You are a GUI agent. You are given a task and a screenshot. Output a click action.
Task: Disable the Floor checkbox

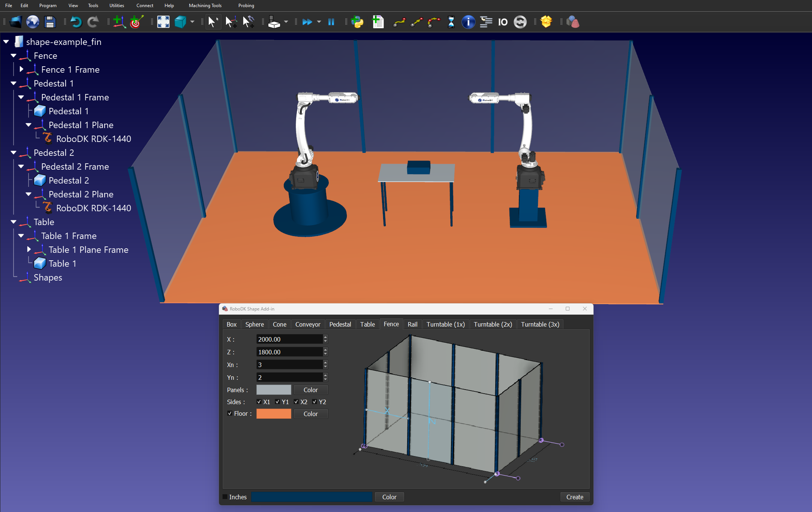pos(230,413)
